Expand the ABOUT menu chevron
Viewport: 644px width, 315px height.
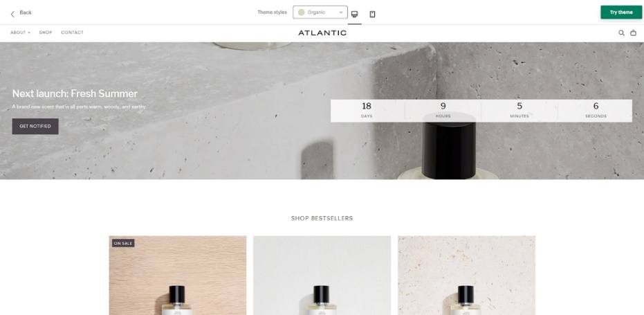pyautogui.click(x=29, y=33)
